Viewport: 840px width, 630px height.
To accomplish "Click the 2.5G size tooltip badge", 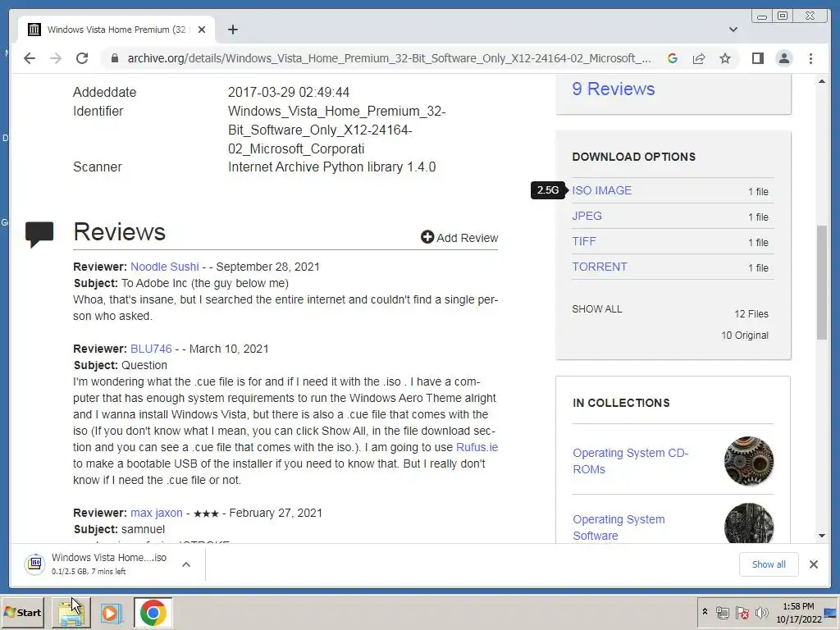I will click(x=547, y=190).
